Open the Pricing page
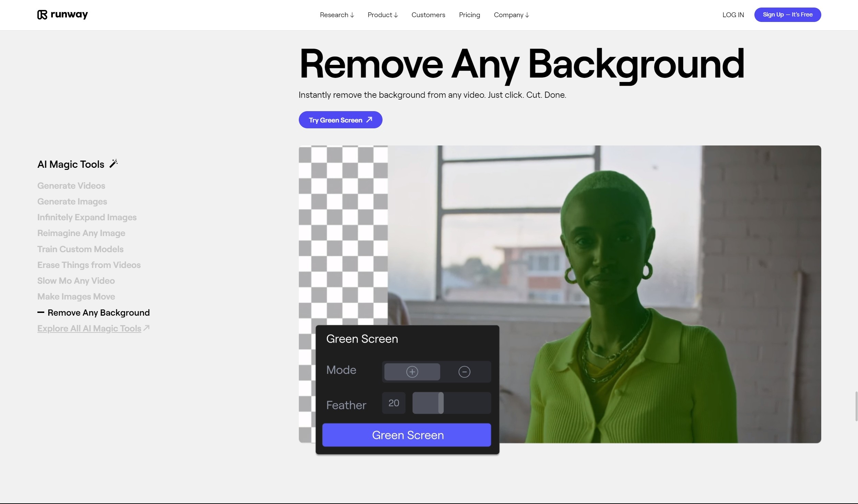Image resolution: width=858 pixels, height=504 pixels. click(469, 15)
